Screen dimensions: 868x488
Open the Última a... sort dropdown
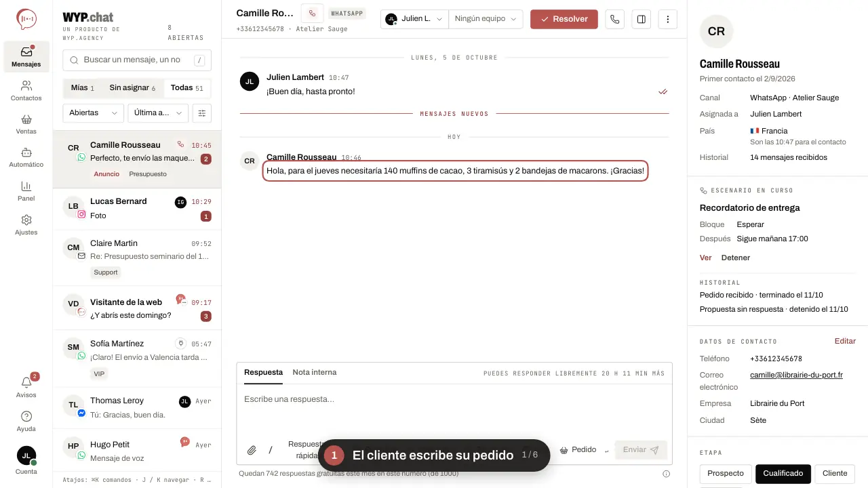[158, 113]
